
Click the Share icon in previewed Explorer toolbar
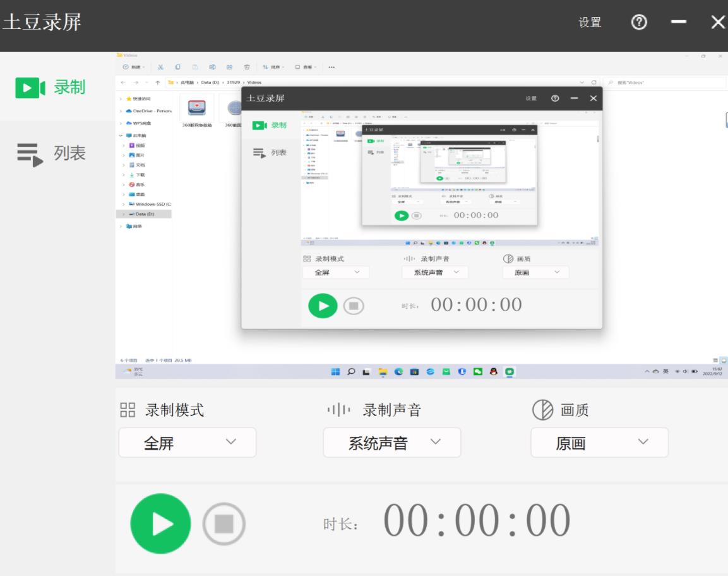pos(229,67)
